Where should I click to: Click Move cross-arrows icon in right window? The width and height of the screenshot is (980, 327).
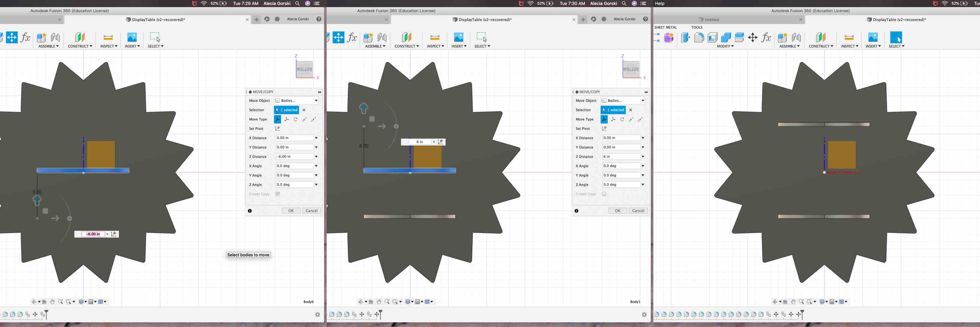[752, 37]
